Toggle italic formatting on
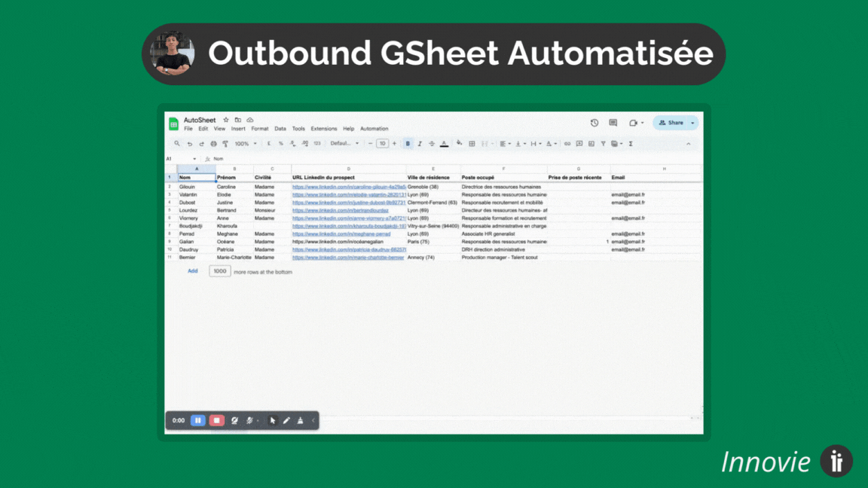This screenshot has width=868, height=488. click(x=420, y=143)
